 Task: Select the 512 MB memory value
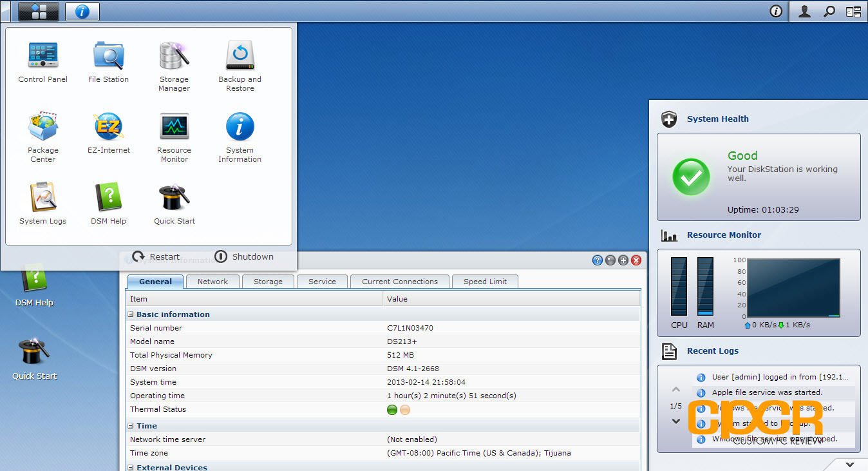[401, 355]
